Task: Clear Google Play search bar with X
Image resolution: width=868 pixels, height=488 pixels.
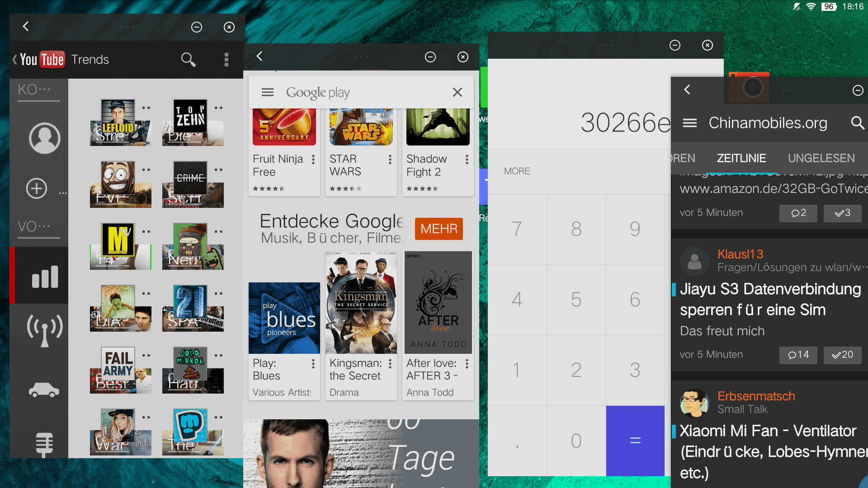Action: [458, 92]
